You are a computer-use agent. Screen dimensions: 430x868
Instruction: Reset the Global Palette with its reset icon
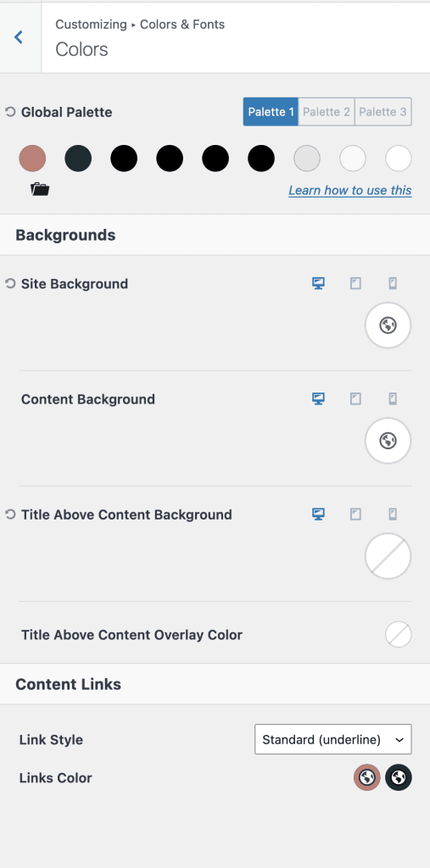10,112
